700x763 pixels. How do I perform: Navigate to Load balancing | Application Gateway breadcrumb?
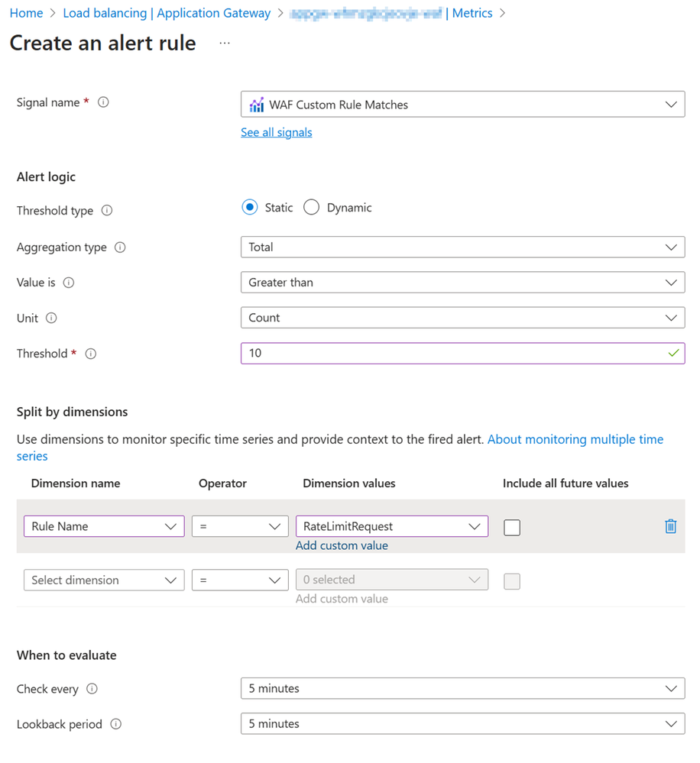pos(167,13)
